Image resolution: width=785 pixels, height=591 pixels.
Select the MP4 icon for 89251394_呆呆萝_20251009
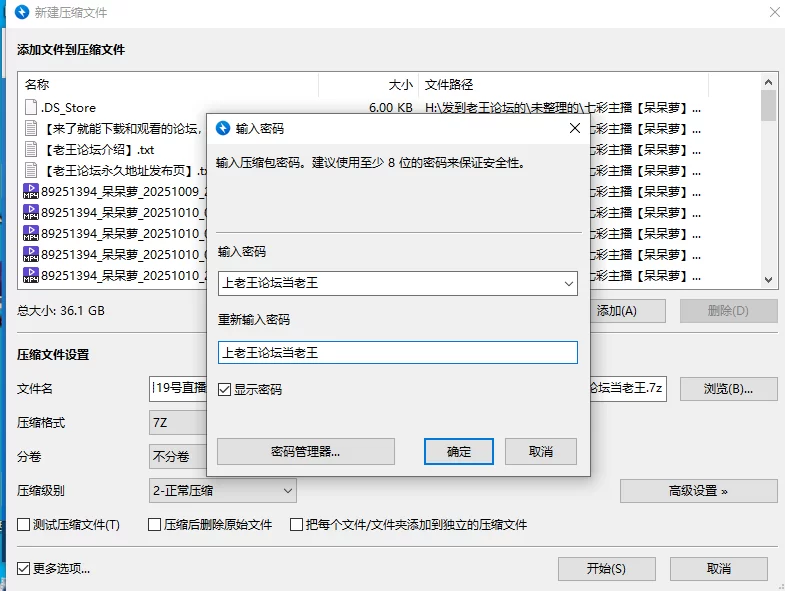(31, 191)
